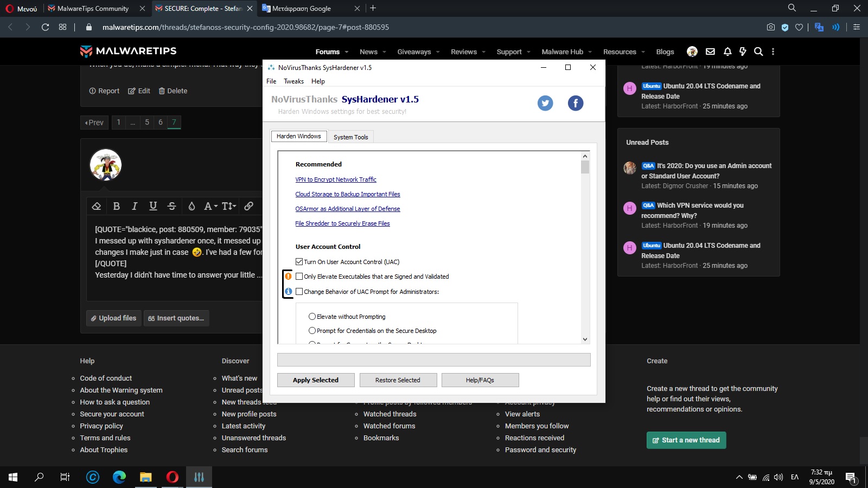Switch to the MalwareTips Community browser tab
The width and height of the screenshot is (868, 488).
point(93,9)
